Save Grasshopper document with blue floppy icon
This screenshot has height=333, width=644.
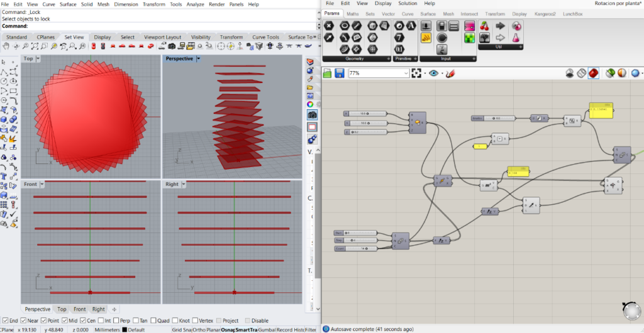tap(339, 74)
